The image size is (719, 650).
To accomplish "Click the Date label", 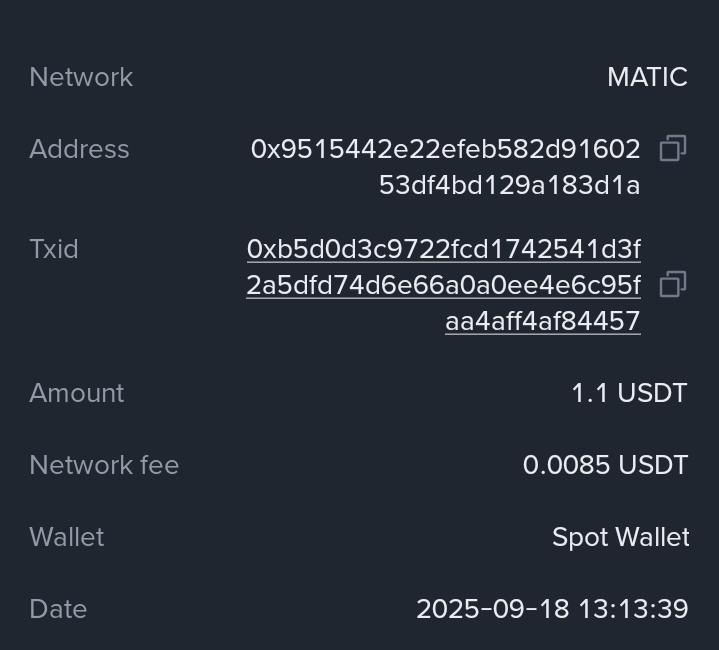I will [58, 609].
